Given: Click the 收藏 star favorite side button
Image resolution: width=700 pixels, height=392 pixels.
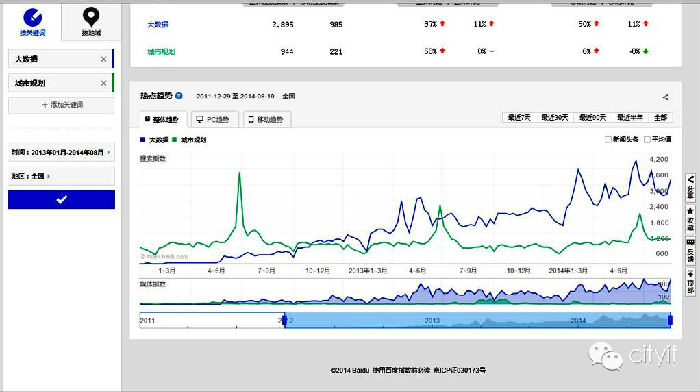Looking at the screenshot, I should [690, 220].
